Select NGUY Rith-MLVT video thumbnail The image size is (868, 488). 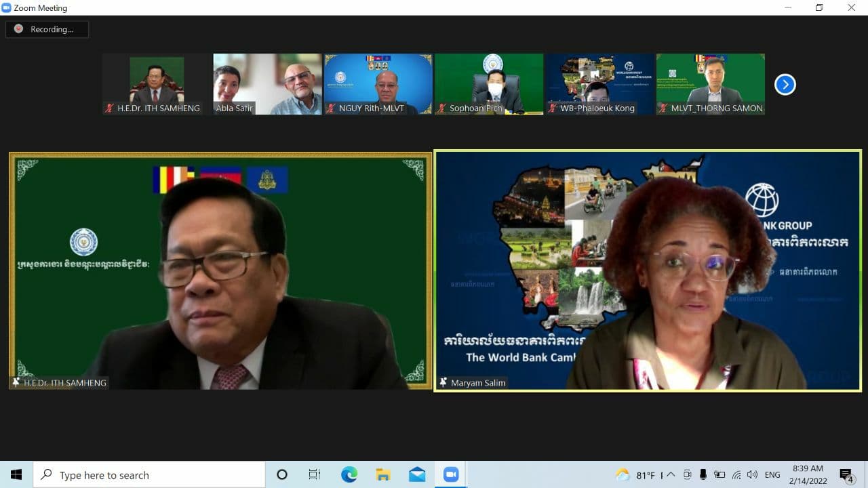click(378, 84)
